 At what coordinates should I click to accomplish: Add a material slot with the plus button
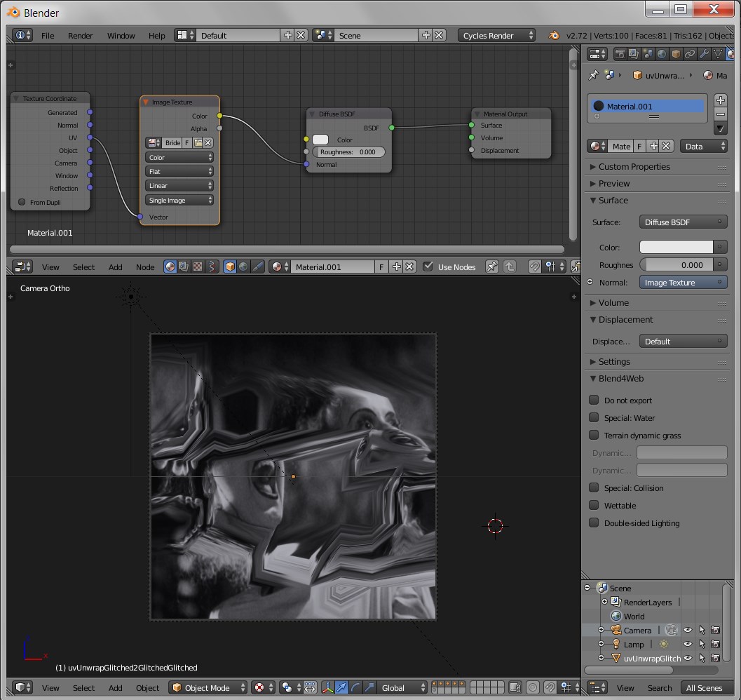click(x=720, y=100)
